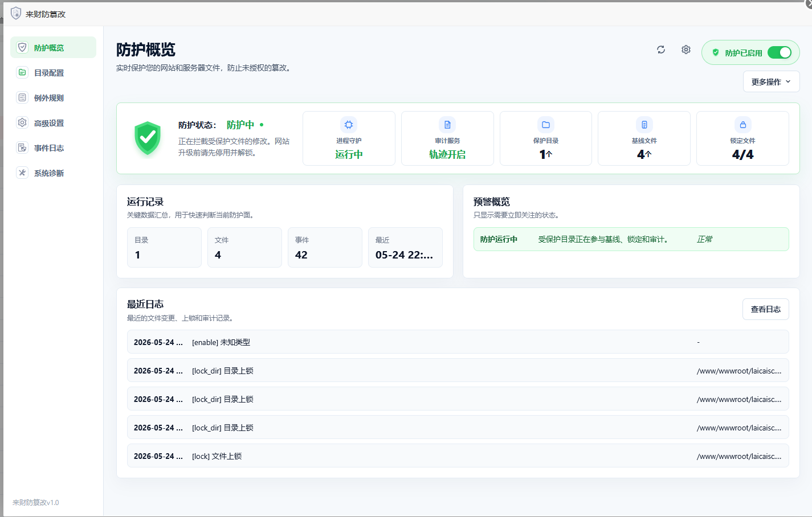Click the 保护目录 folder icon
The width and height of the screenshot is (812, 517).
pyautogui.click(x=546, y=125)
